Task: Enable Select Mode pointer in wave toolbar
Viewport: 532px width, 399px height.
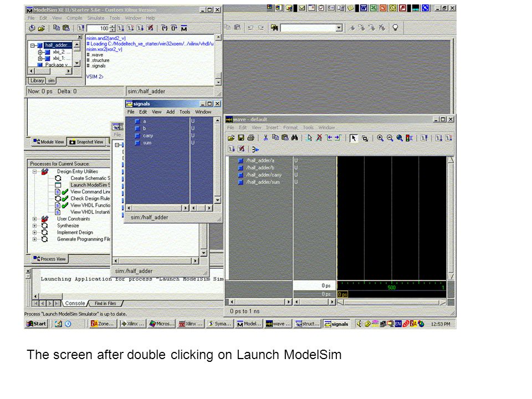Action: tap(354, 138)
